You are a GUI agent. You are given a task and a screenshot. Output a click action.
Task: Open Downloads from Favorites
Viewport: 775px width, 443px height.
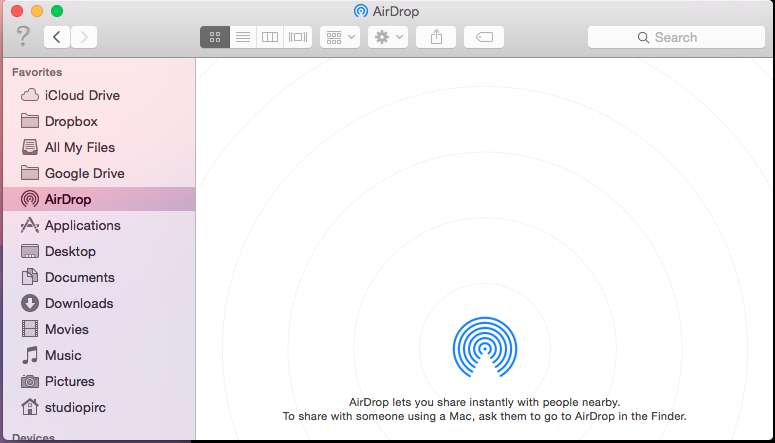point(79,304)
